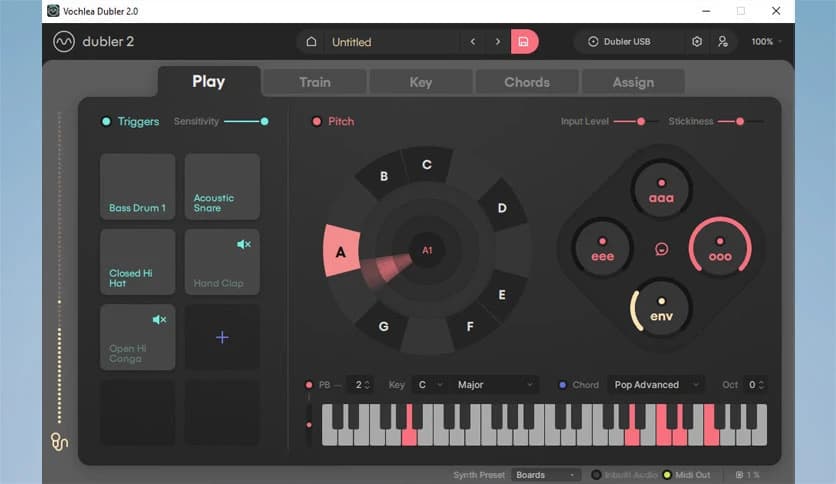The width and height of the screenshot is (836, 484).
Task: Toggle the Chord enable dot
Action: tap(562, 385)
